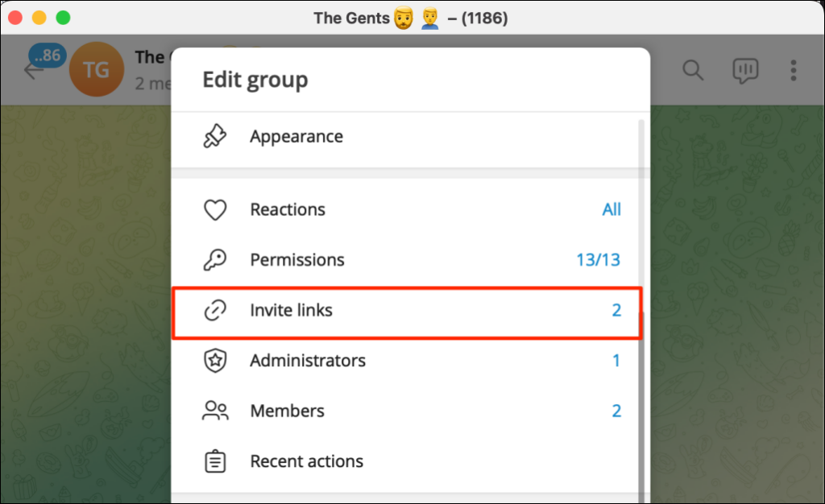Go back using the left arrow
The width and height of the screenshot is (825, 504).
pos(34,71)
